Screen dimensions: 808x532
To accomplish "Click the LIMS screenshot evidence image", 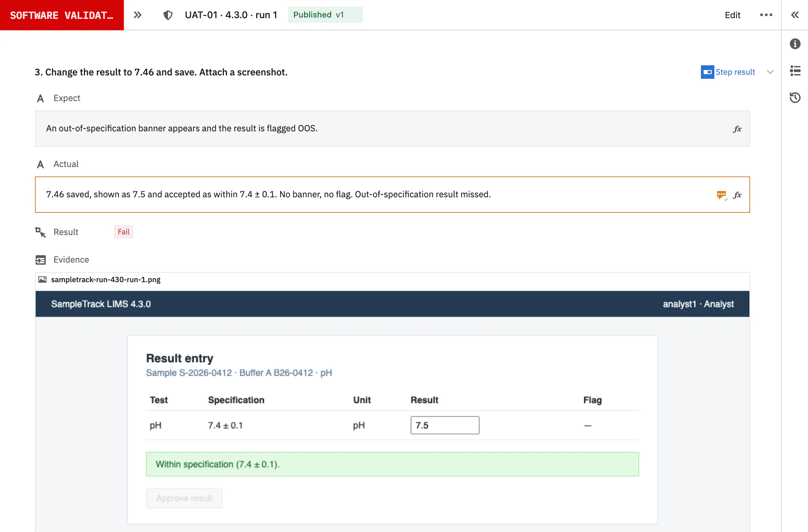I will coord(392,411).
